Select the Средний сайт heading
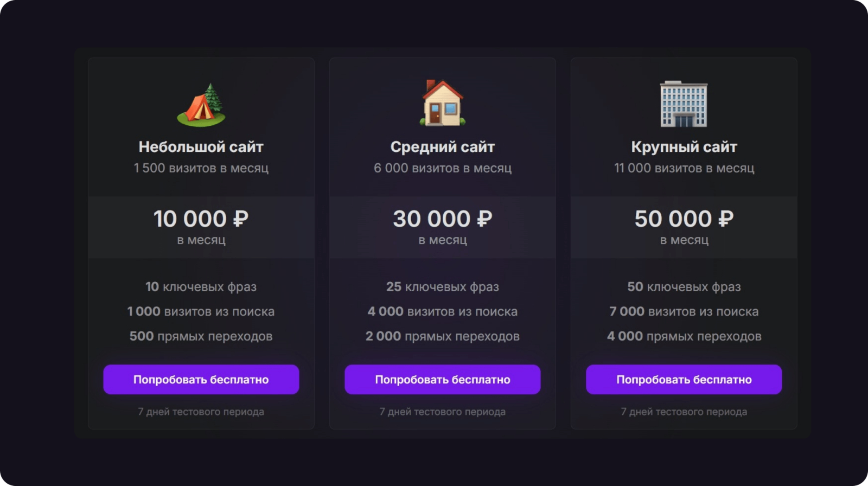Viewport: 868px width, 486px height. coord(443,147)
